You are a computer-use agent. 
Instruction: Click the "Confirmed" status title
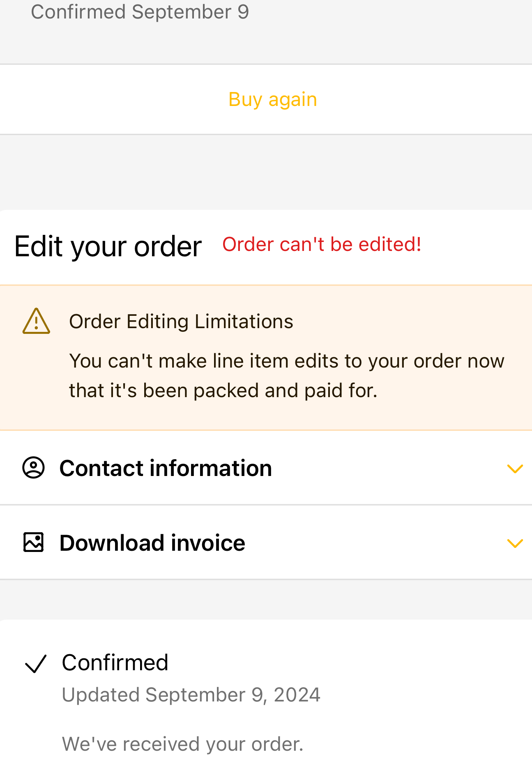coord(115,662)
